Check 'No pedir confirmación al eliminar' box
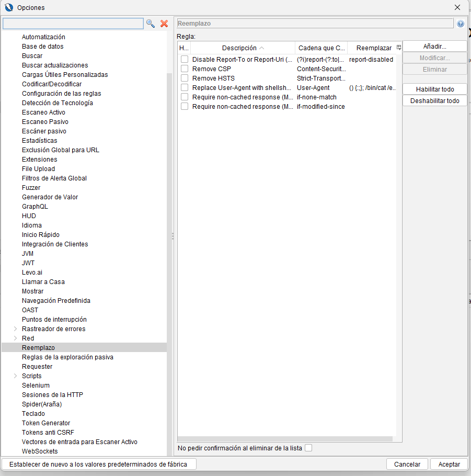 pos(308,448)
